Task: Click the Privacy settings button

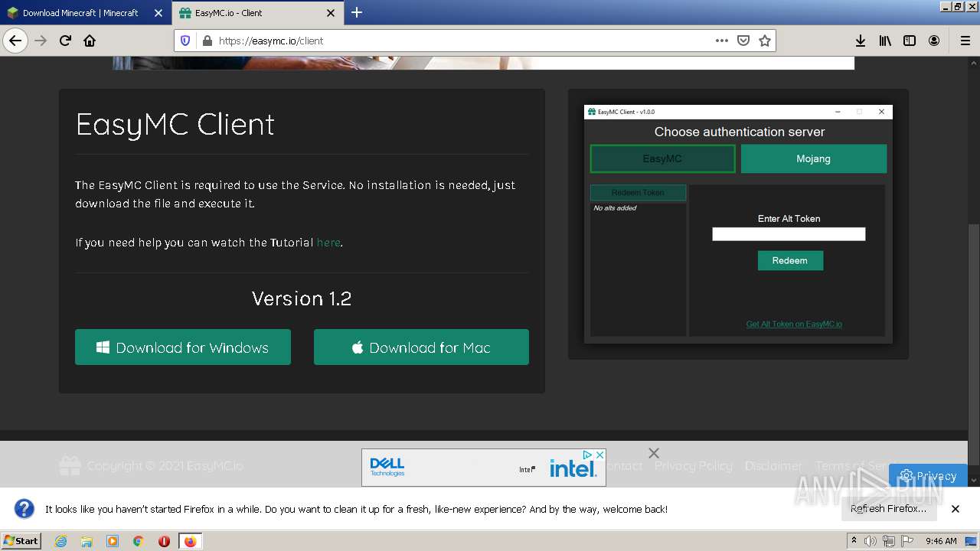Action: coord(928,475)
